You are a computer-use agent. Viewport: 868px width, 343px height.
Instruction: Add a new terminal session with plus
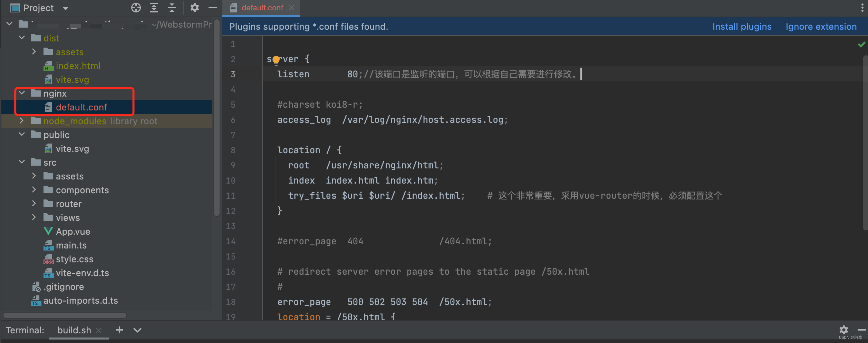(119, 330)
